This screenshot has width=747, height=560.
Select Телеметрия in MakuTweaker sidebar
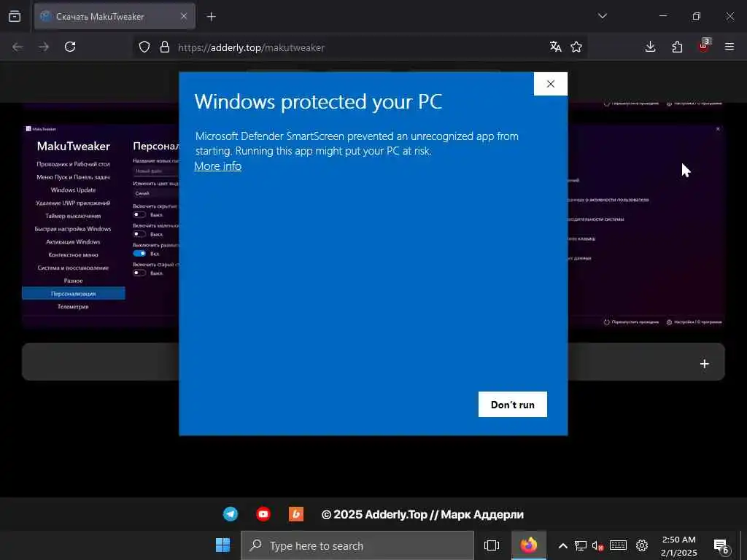(74, 307)
